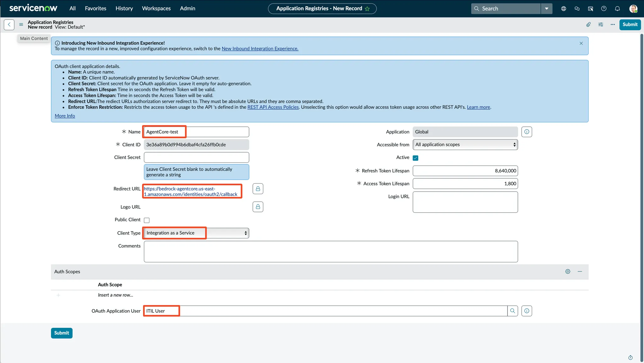Viewport: 644px width, 363px height.
Task: Open the Client Type dropdown
Action: (x=196, y=233)
